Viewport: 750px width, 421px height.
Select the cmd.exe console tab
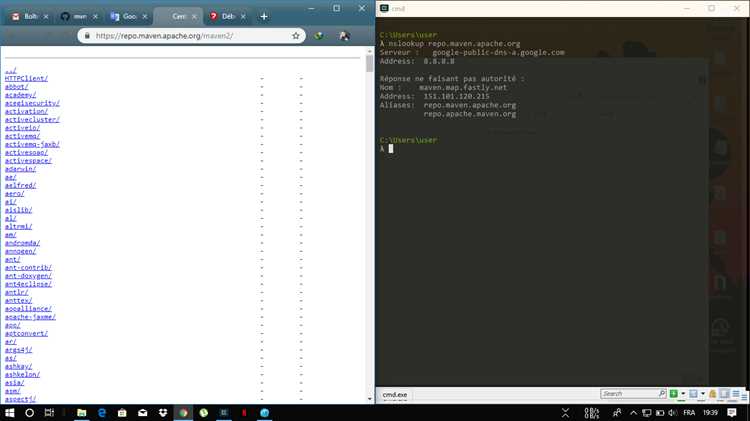(395, 395)
